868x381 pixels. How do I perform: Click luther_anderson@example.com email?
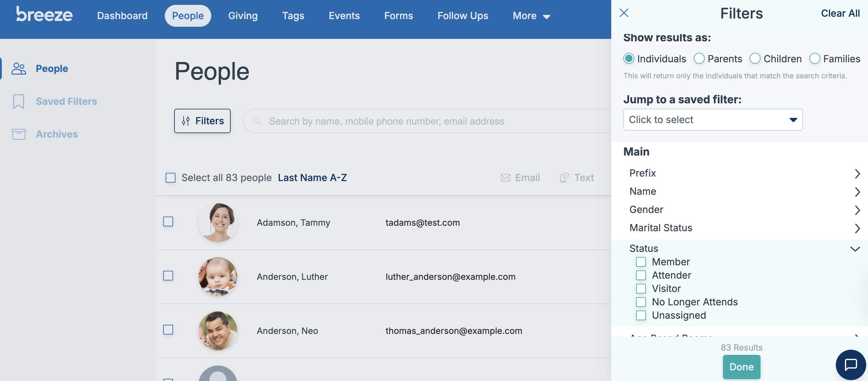(x=450, y=276)
